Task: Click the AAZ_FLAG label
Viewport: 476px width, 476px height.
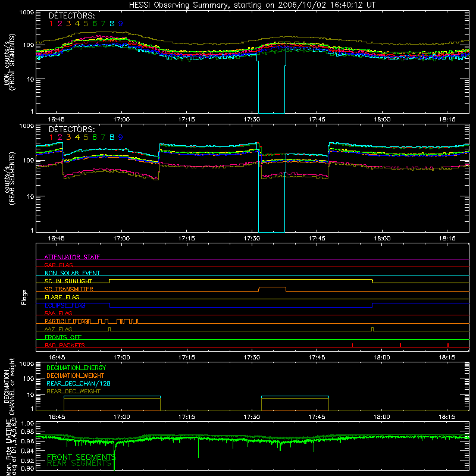Action: [x=58, y=329]
